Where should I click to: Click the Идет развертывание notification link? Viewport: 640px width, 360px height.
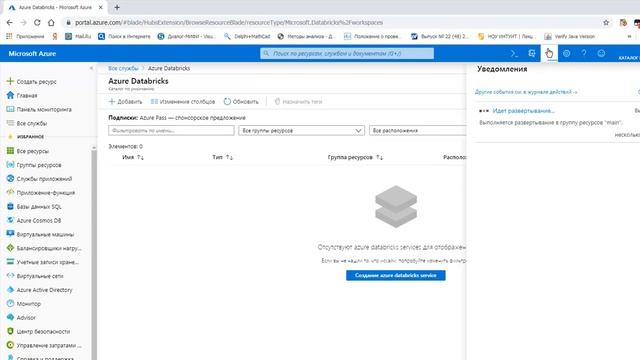523,111
